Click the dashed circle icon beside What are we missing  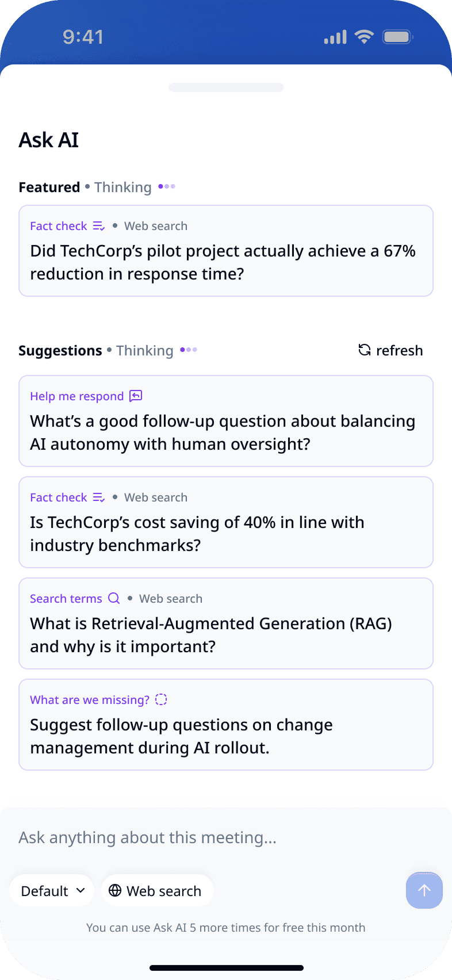coord(161,699)
